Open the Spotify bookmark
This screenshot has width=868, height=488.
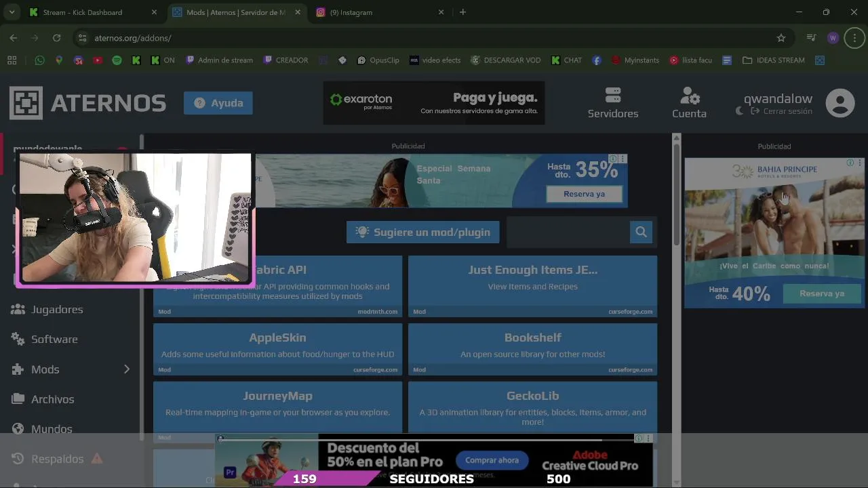point(117,60)
